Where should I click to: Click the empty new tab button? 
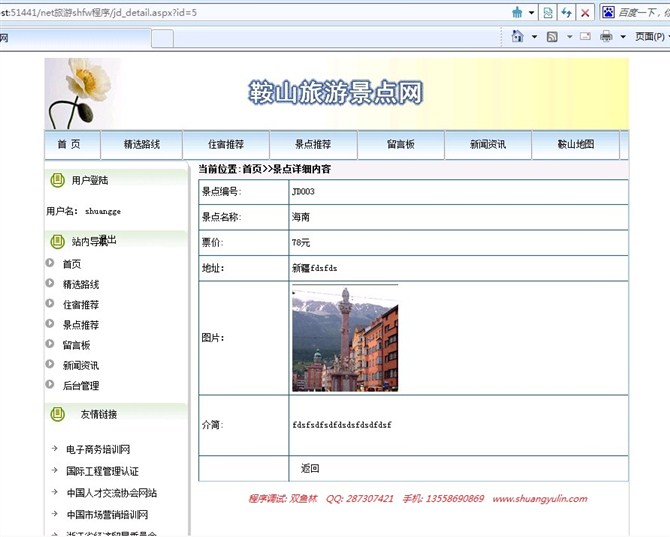click(162, 38)
